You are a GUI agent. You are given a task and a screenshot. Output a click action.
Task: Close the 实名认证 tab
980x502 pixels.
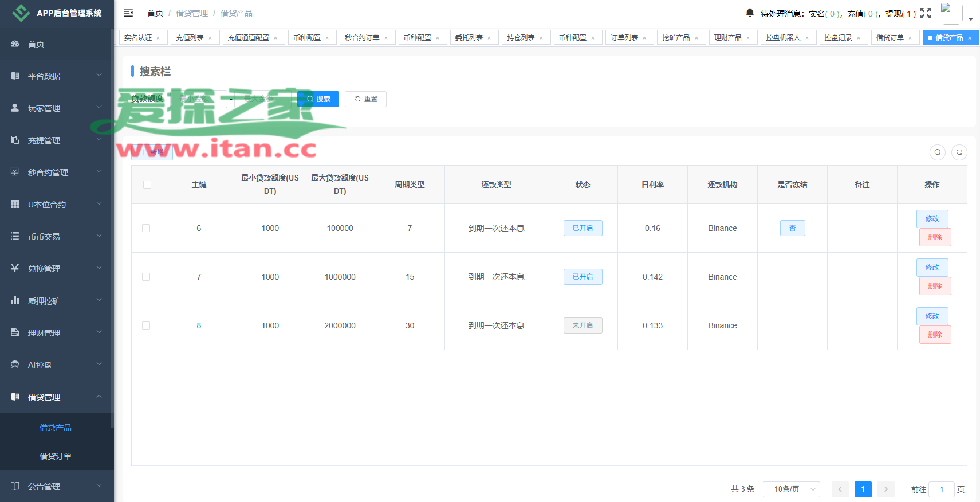pos(159,38)
